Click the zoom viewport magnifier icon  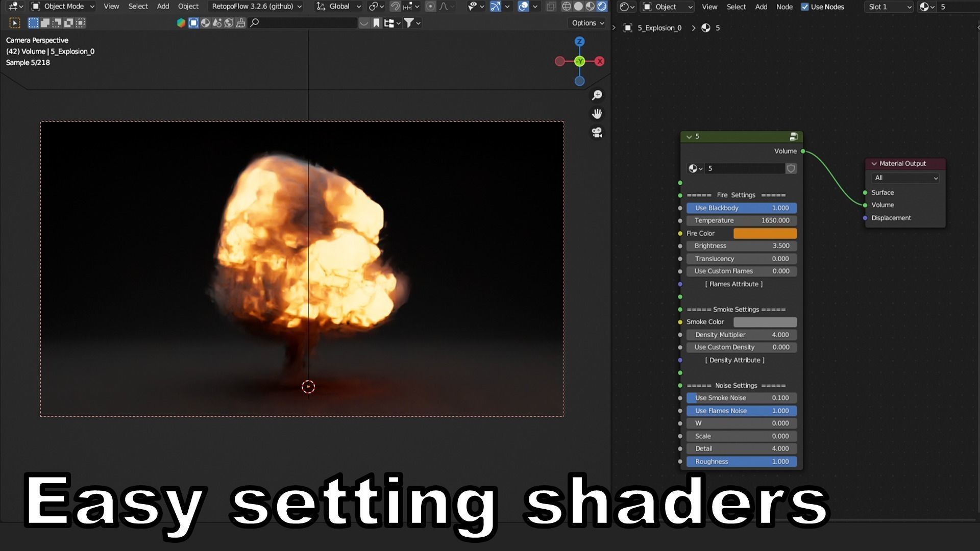point(597,95)
